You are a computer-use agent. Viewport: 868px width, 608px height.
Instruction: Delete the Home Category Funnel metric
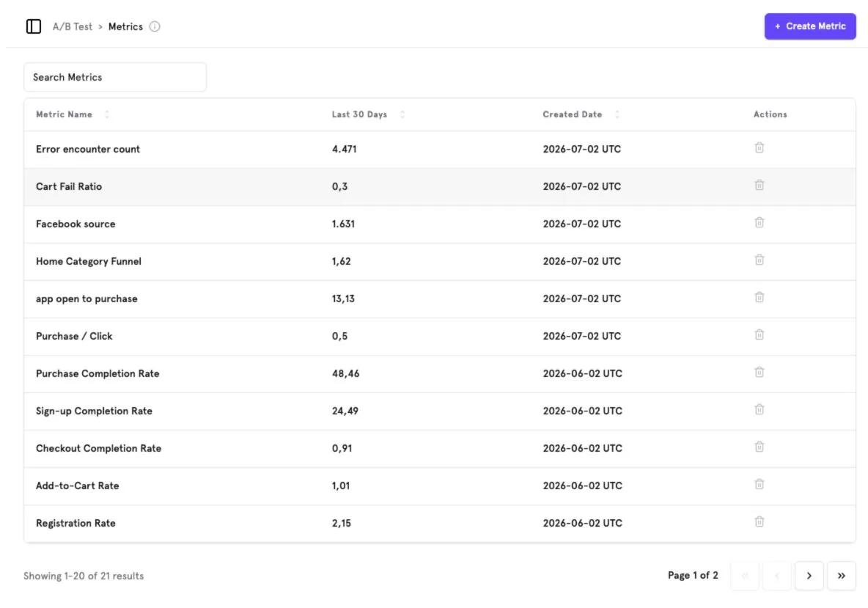[759, 260]
